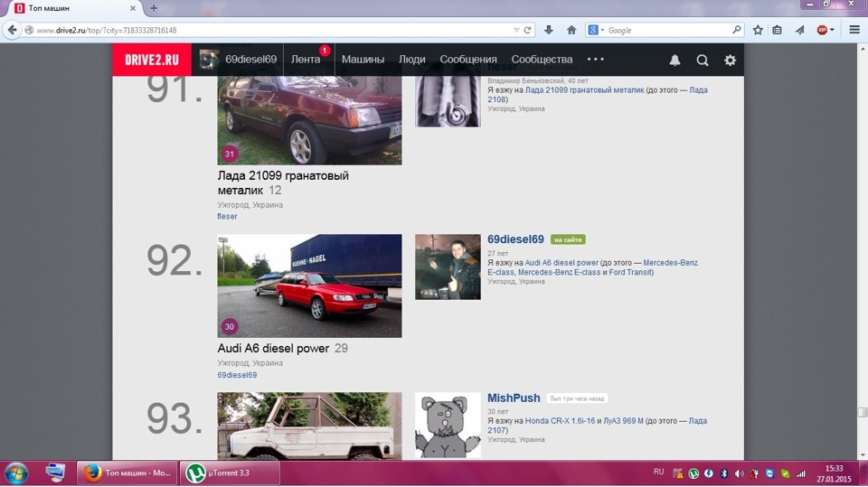
Task: Open the red Audi A6 photo
Action: [x=309, y=286]
